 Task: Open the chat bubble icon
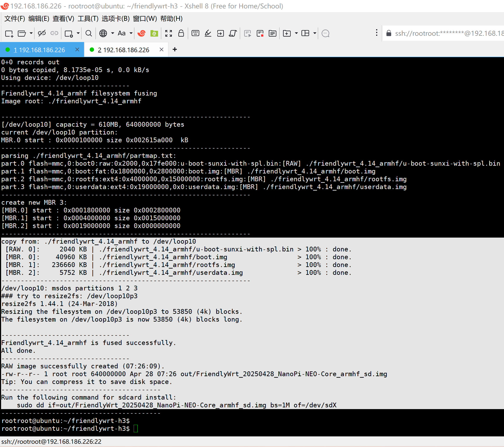[x=325, y=33]
